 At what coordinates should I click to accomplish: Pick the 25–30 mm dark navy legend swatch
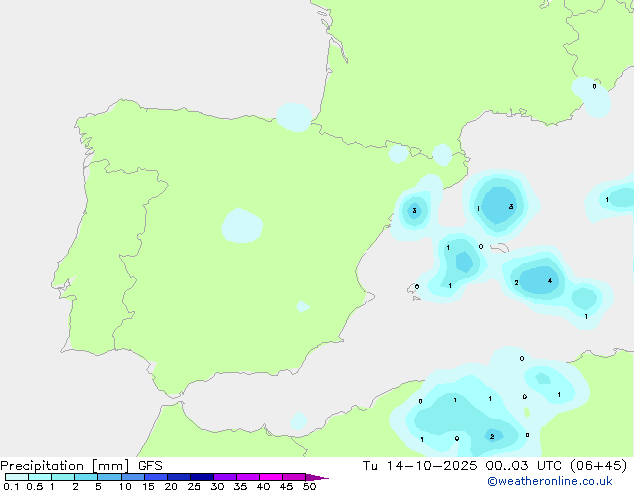202,477
